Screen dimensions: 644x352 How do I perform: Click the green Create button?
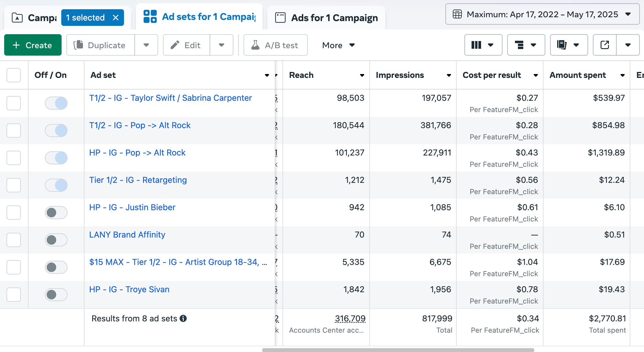33,45
